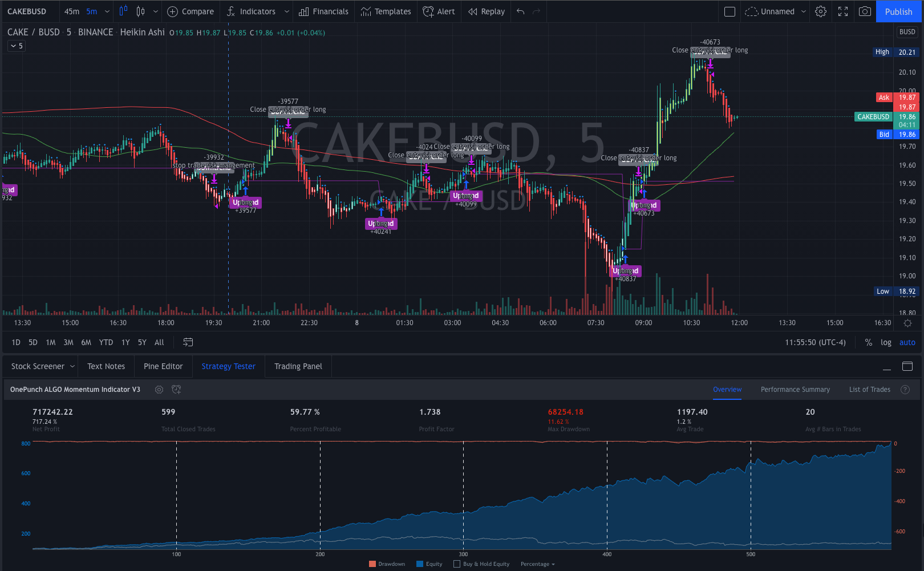Create an Alert

tap(439, 11)
